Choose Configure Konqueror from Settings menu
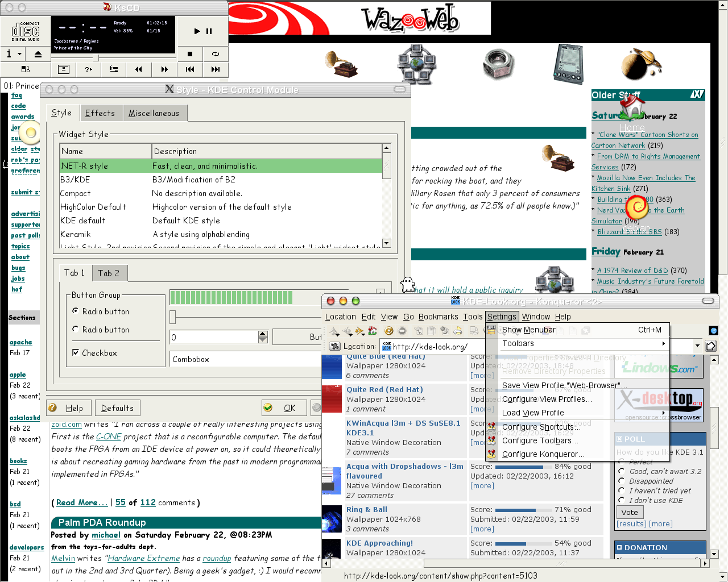The image size is (728, 582). (x=577, y=454)
